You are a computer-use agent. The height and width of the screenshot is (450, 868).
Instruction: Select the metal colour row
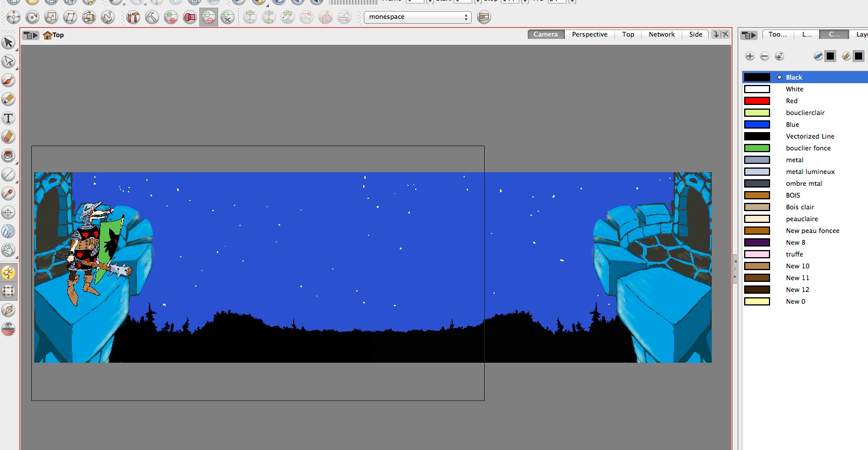(x=805, y=160)
